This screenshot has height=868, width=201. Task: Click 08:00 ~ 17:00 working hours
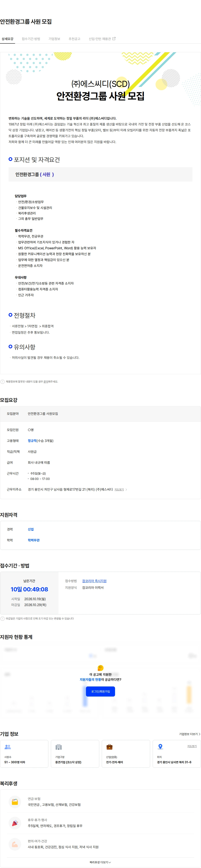point(40,478)
